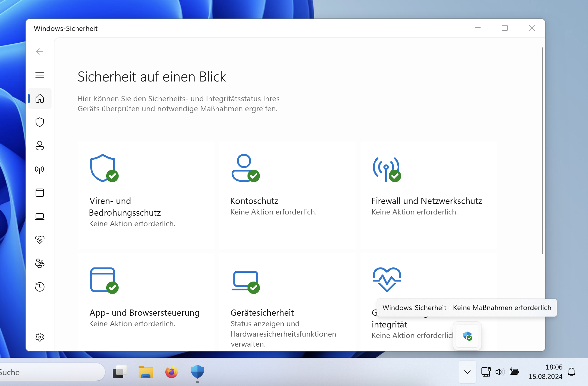The width and height of the screenshot is (588, 386).
Task: Open protection history sidebar clock icon
Action: 40,287
